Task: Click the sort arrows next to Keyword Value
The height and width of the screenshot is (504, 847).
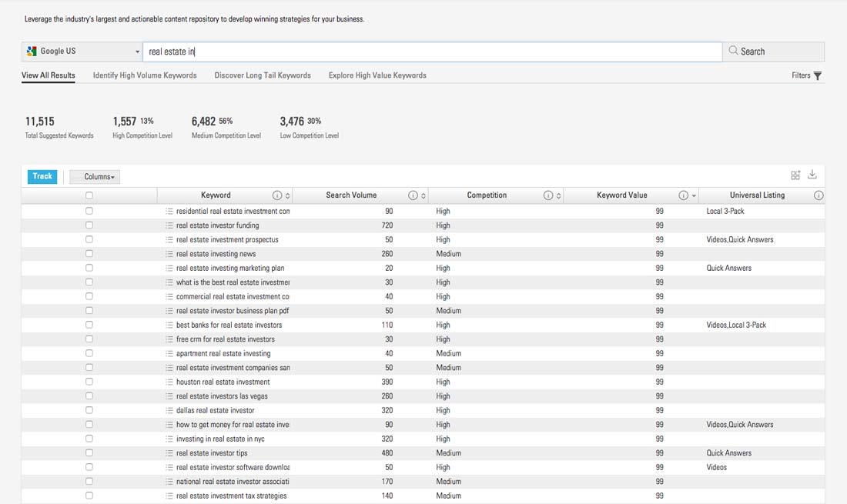Action: click(x=695, y=195)
